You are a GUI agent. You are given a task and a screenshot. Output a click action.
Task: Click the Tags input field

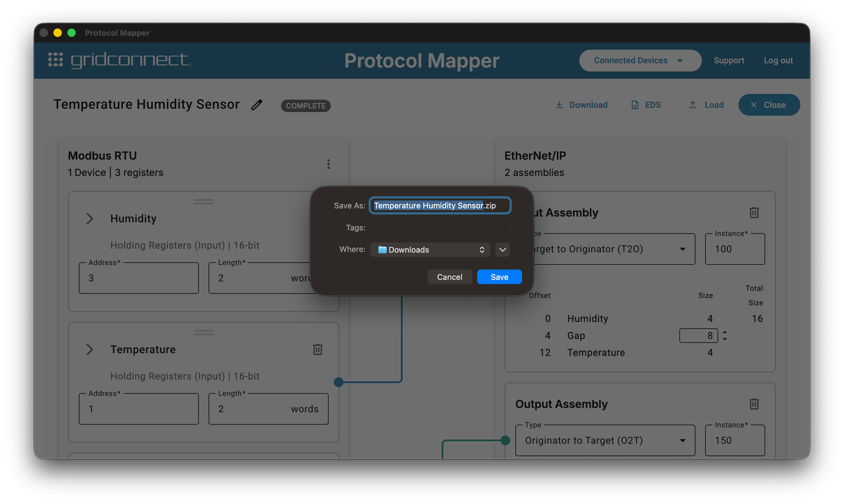point(440,227)
